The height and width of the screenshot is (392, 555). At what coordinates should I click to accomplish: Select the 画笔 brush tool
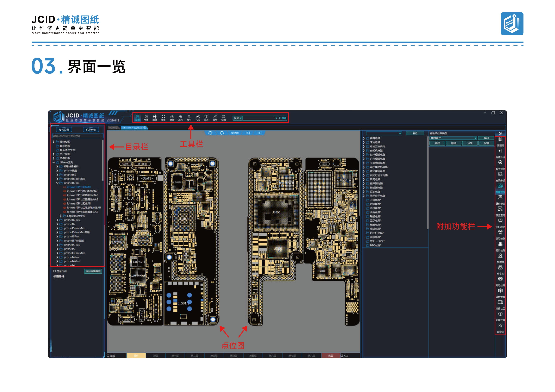click(x=215, y=118)
